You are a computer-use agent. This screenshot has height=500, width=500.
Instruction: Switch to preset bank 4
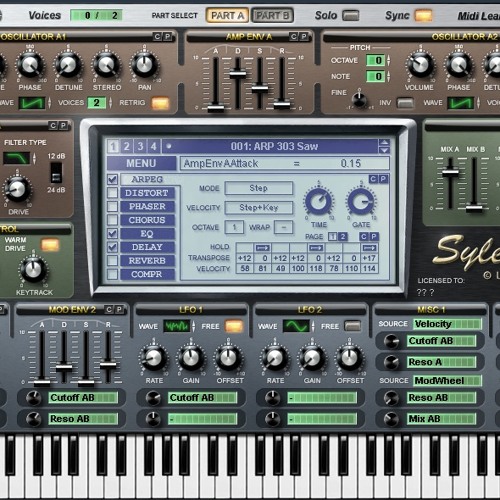click(154, 146)
